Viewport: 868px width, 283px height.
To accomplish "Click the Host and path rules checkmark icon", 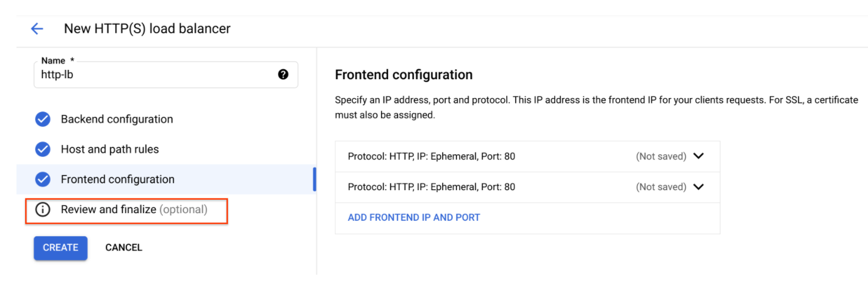I will [x=43, y=149].
